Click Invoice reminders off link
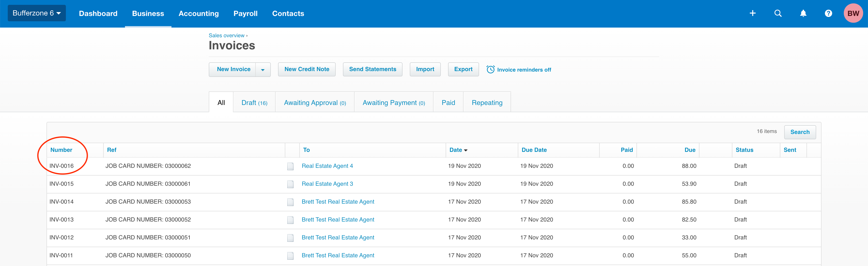The image size is (868, 266). [x=524, y=70]
